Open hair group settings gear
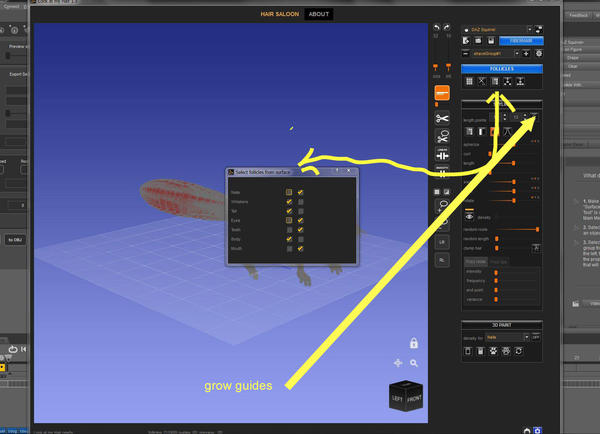The image size is (600, 434). (x=539, y=54)
